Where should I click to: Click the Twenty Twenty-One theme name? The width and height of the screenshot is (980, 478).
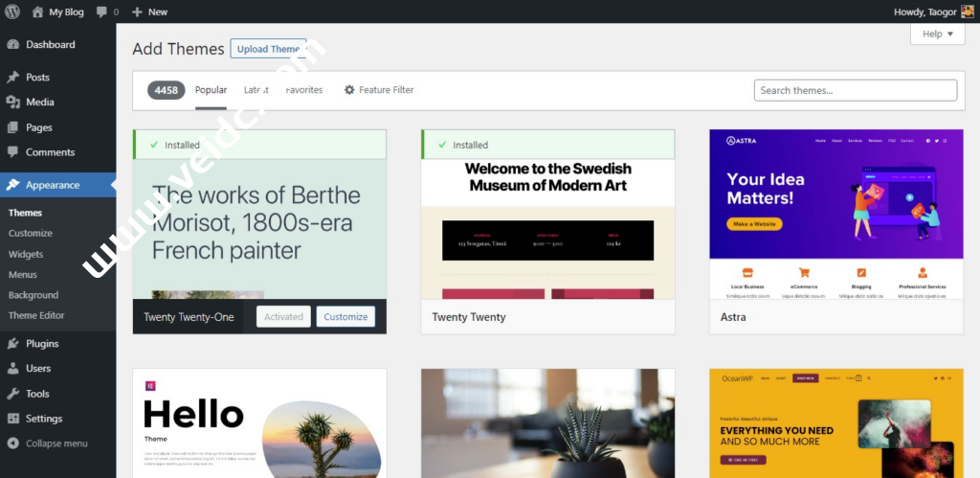pyautogui.click(x=189, y=317)
